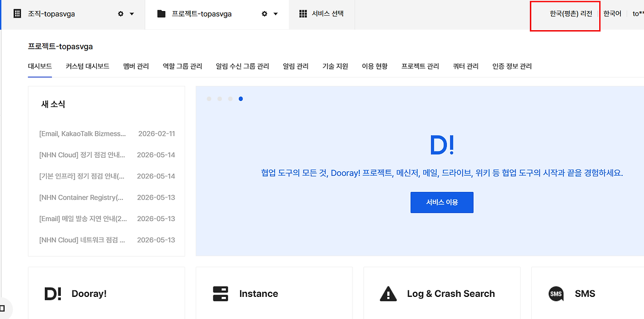644x319 pixels.
Task: Open the 이용 현황 tab
Action: coord(375,66)
